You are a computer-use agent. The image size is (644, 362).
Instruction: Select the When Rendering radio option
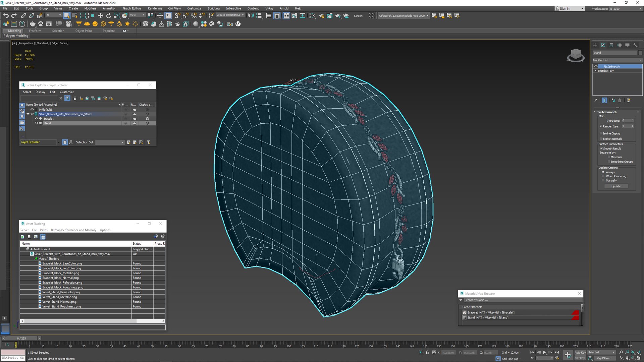[603, 176]
